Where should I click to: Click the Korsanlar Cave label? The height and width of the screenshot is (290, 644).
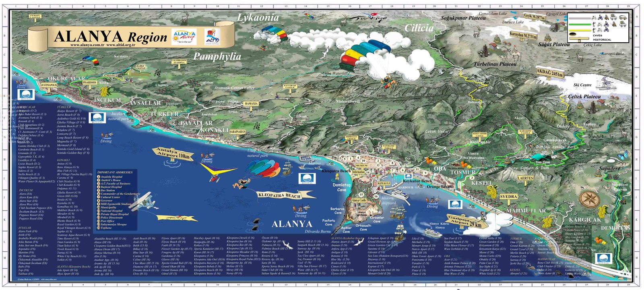tap(377, 220)
